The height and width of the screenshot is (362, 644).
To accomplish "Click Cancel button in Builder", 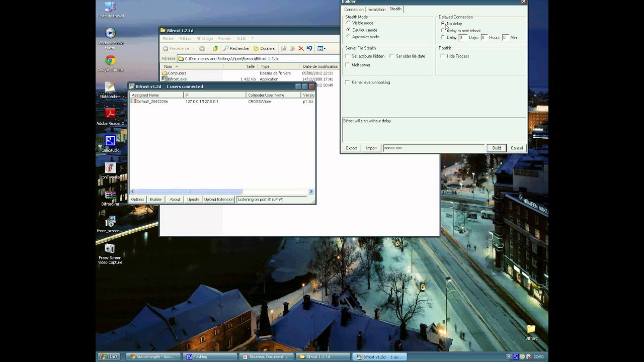I will pyautogui.click(x=517, y=148).
